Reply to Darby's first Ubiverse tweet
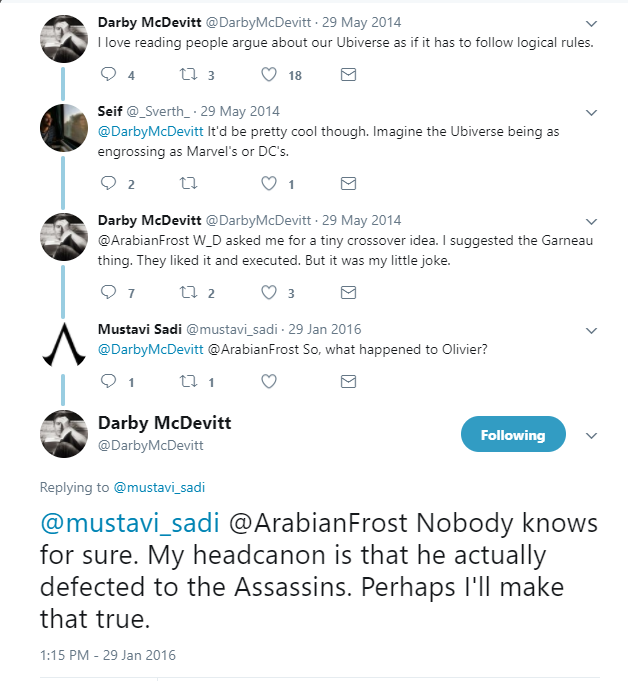 tap(110, 75)
